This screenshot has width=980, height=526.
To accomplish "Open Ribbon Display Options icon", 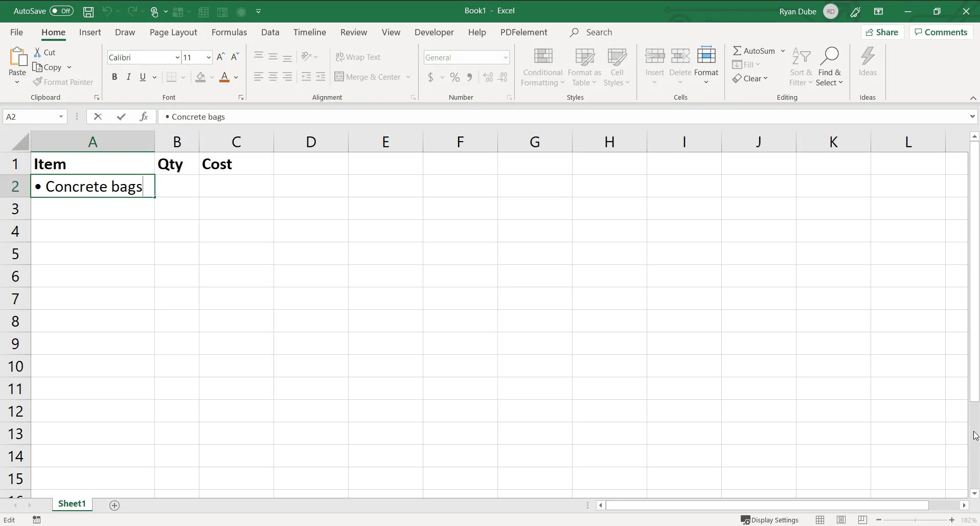I will (x=879, y=11).
